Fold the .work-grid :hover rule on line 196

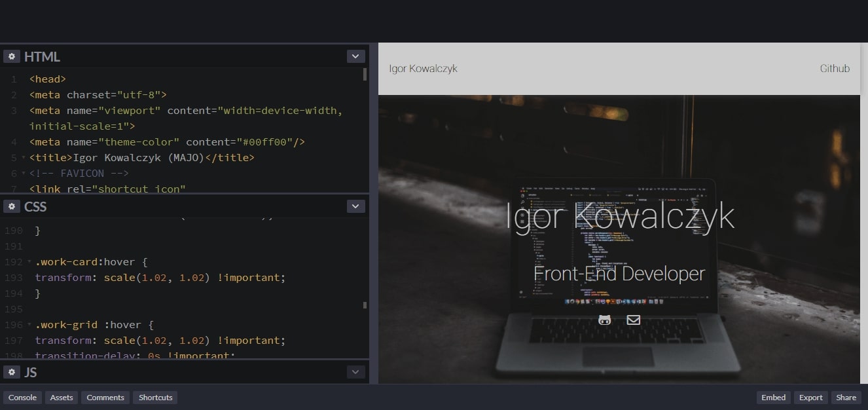(29, 325)
